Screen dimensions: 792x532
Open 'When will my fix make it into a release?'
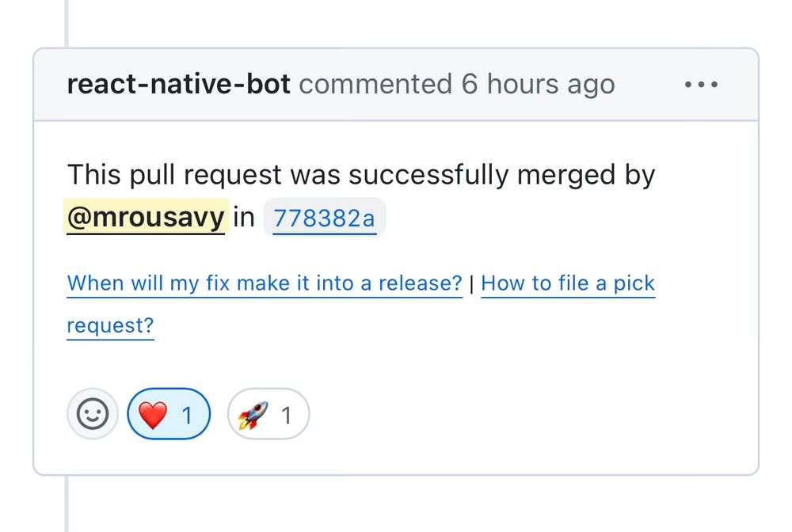265,283
